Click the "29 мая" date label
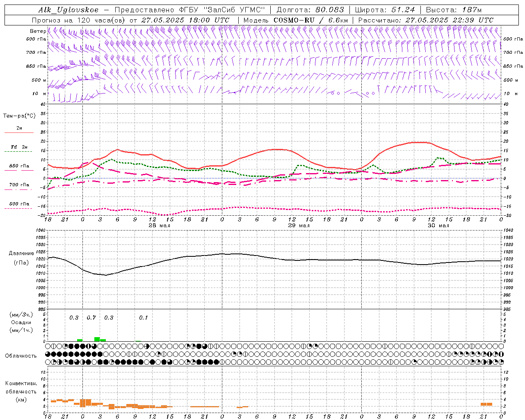This screenshot has height=420, width=525. tap(299, 226)
